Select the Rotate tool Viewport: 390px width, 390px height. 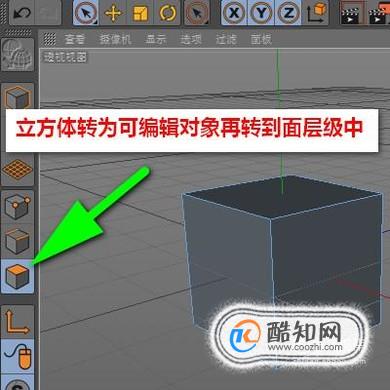point(168,13)
